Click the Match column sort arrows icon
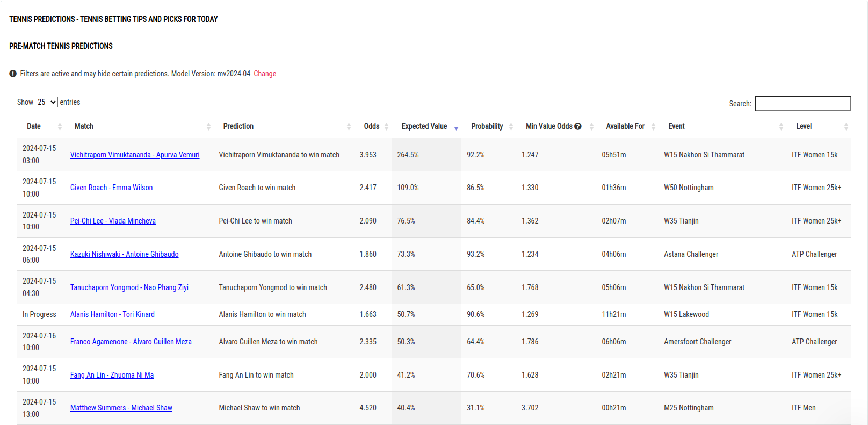The width and height of the screenshot is (868, 425). pos(208,126)
